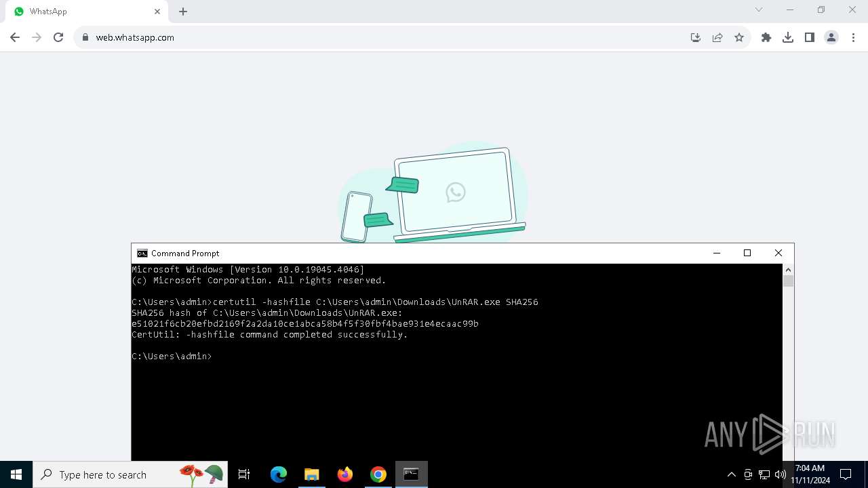Bookmark this tab with star icon

click(739, 37)
